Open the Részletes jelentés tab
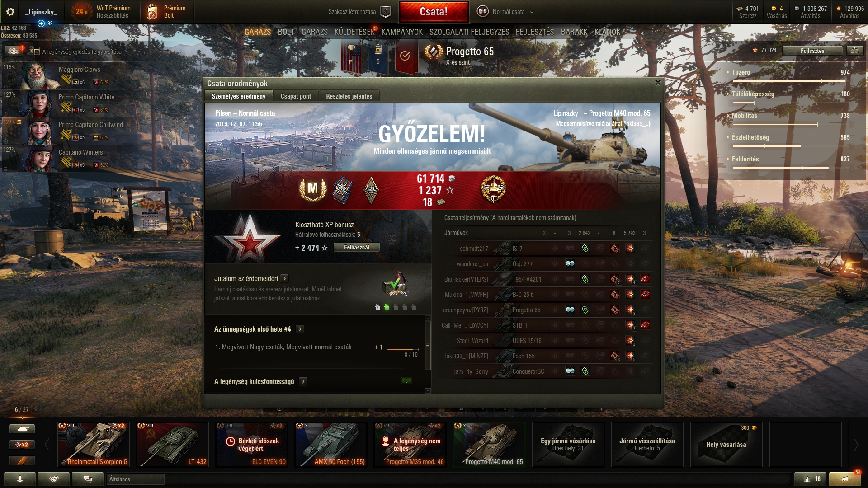Image resolution: width=868 pixels, height=488 pixels. 349,96
